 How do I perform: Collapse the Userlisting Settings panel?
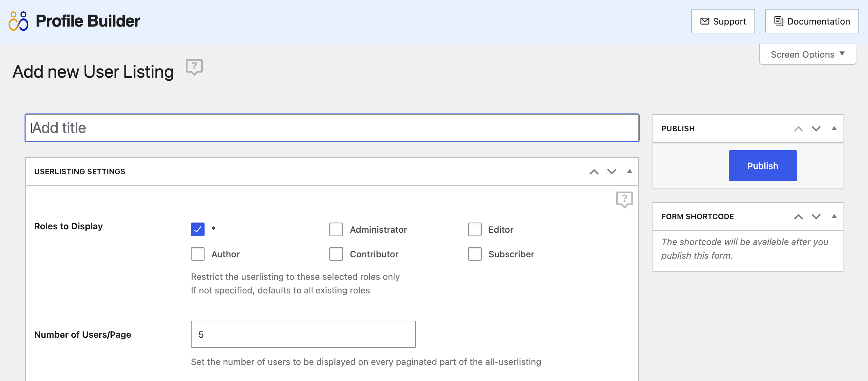(x=629, y=171)
